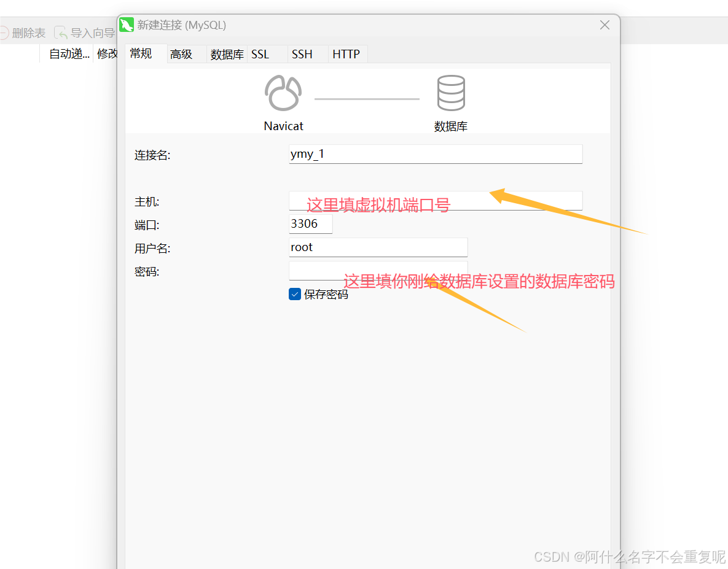Click the 连接名 field containing ymy_1
This screenshot has height=569, width=728.
tap(436, 154)
